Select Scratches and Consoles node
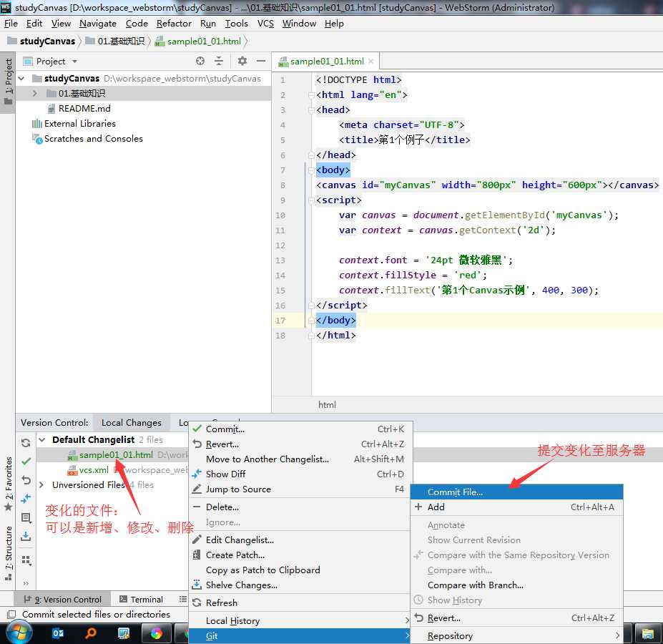The image size is (663, 644). point(93,138)
